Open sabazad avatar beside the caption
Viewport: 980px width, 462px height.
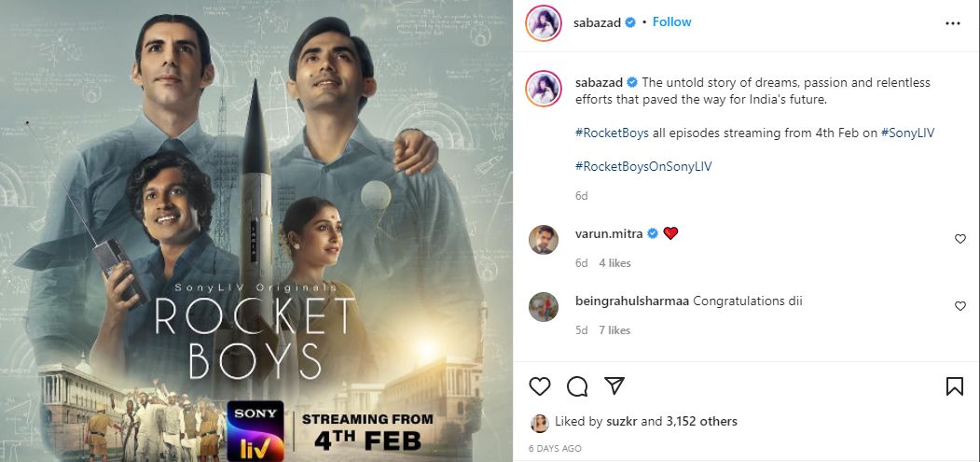[545, 90]
